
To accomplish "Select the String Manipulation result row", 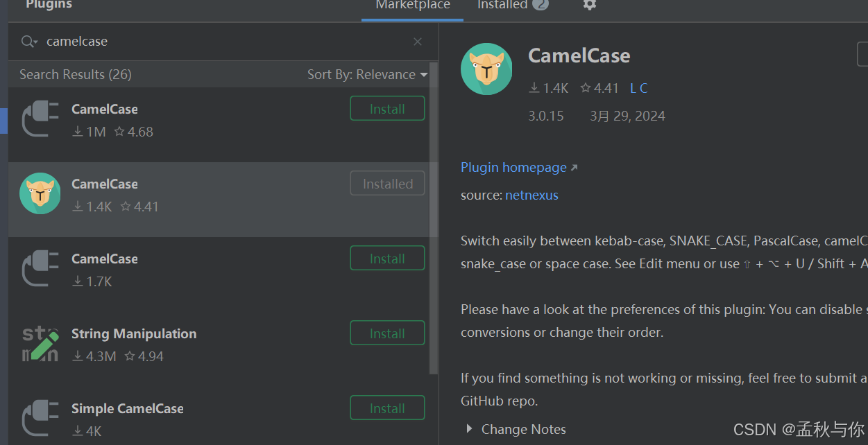I will coord(219,344).
